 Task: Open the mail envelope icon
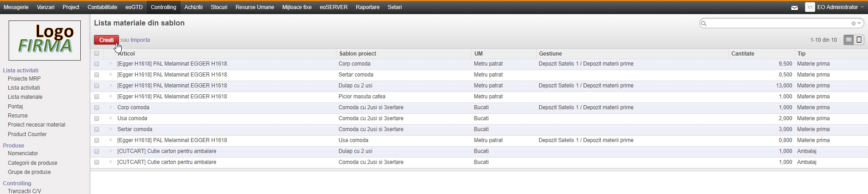pos(795,8)
